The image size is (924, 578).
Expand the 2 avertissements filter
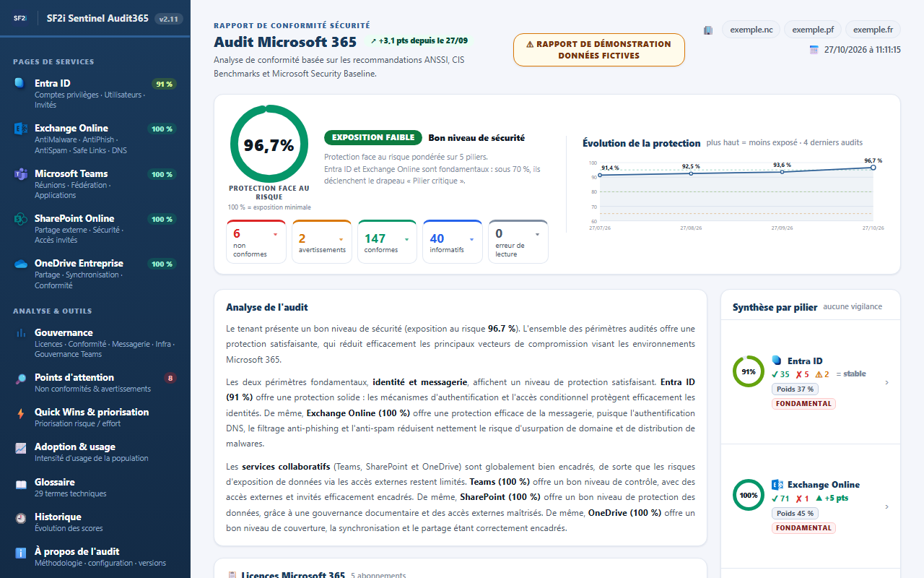(x=321, y=241)
